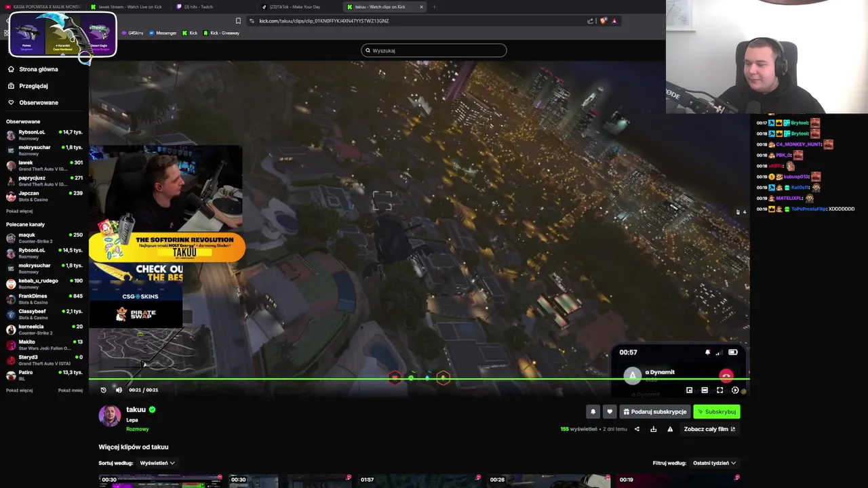Seek on the green clip progress bar

(x=419, y=379)
